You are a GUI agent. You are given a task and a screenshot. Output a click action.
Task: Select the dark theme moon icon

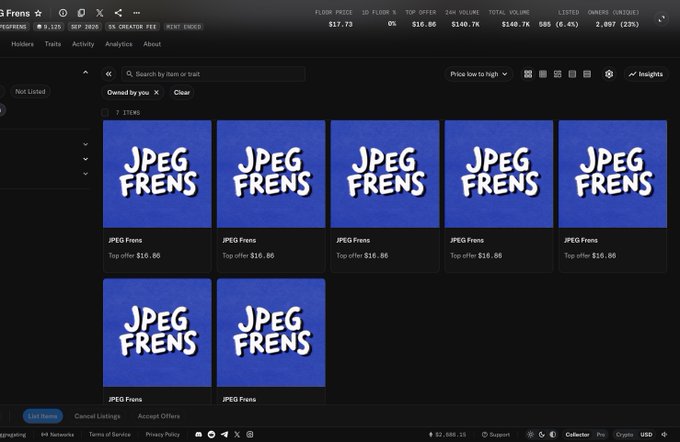pos(541,434)
